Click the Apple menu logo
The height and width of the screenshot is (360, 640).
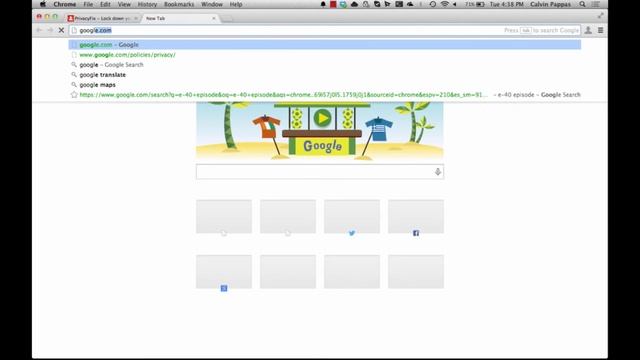click(43, 4)
